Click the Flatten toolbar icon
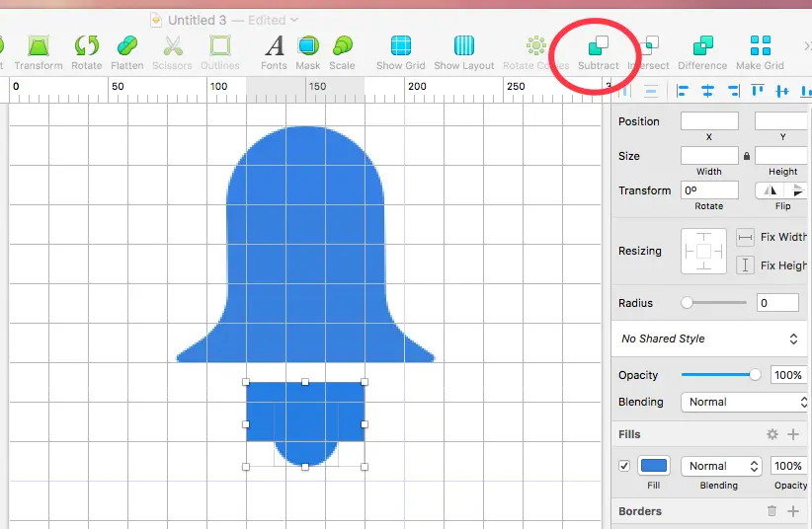The height and width of the screenshot is (529, 812). point(126,46)
